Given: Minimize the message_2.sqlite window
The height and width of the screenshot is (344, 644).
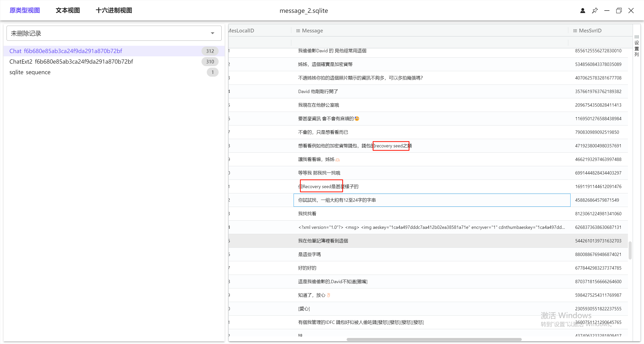Looking at the screenshot, I should click(x=607, y=11).
